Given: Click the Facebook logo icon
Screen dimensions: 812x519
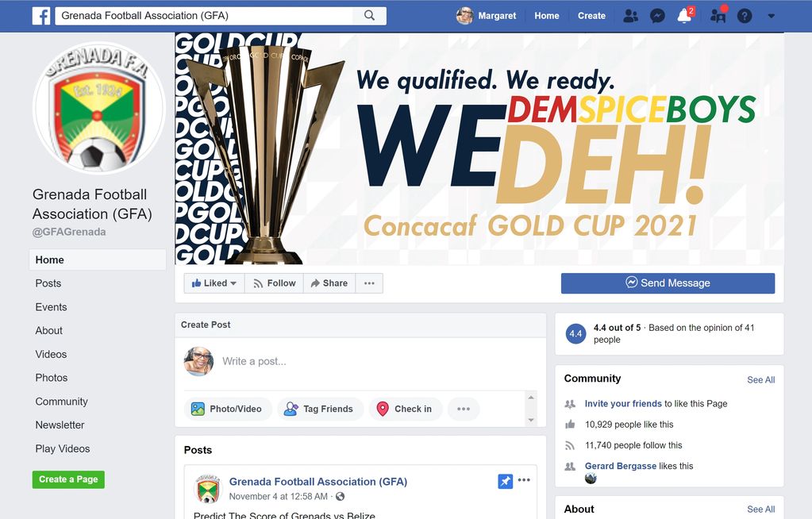Looking at the screenshot, I should 41,16.
